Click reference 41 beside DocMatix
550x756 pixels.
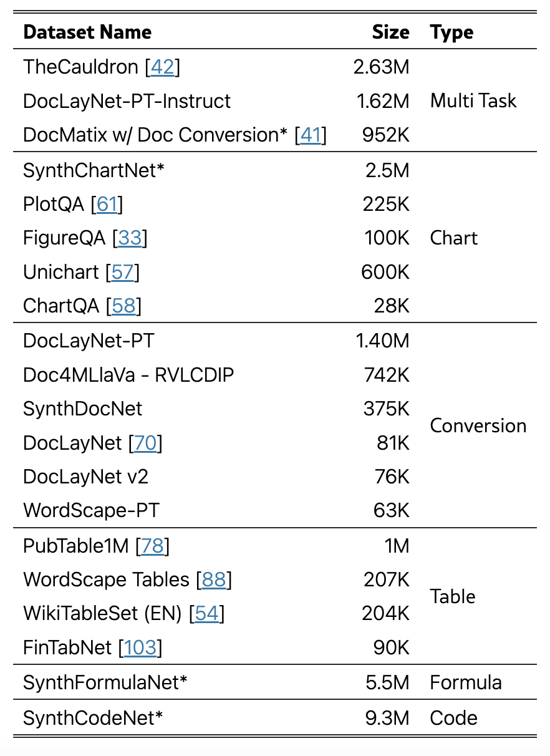[310, 135]
